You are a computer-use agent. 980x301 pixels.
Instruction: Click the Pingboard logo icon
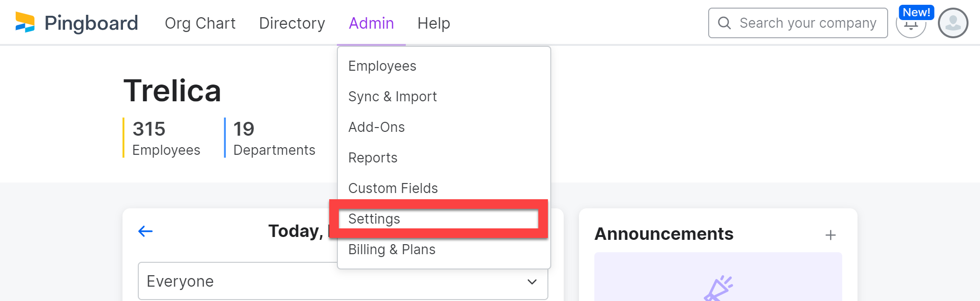25,22
